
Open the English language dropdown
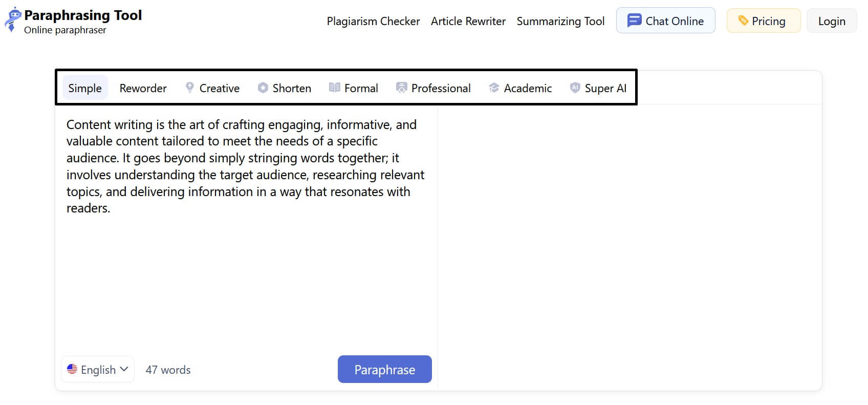98,369
